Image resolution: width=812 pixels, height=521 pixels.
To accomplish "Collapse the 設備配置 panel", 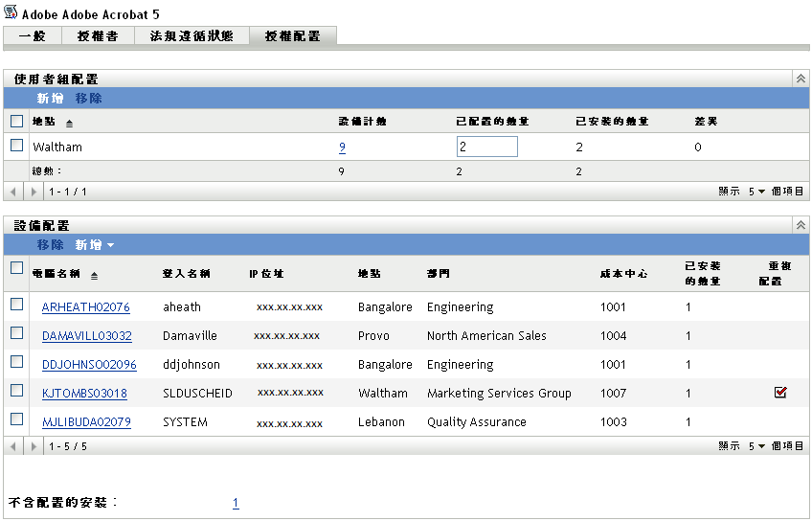I will click(801, 225).
